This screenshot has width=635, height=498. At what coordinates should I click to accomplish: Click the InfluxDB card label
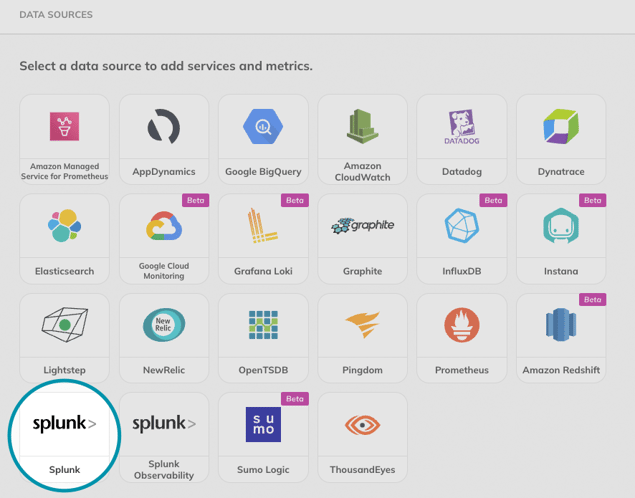tap(462, 271)
